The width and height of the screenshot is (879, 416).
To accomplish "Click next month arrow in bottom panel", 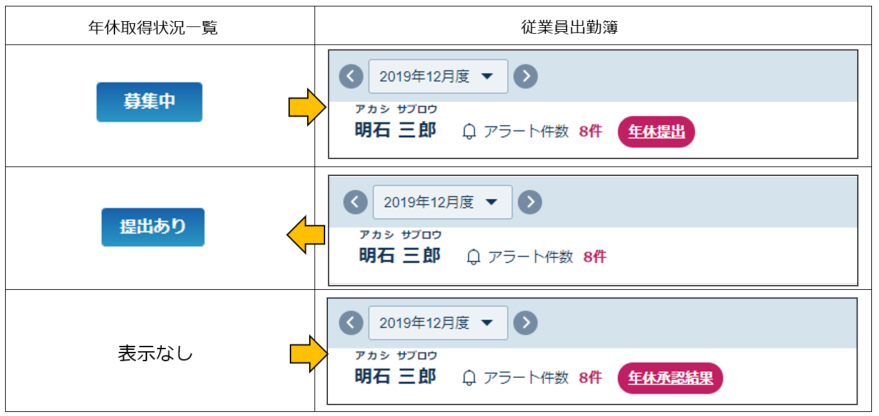I will pyautogui.click(x=525, y=322).
